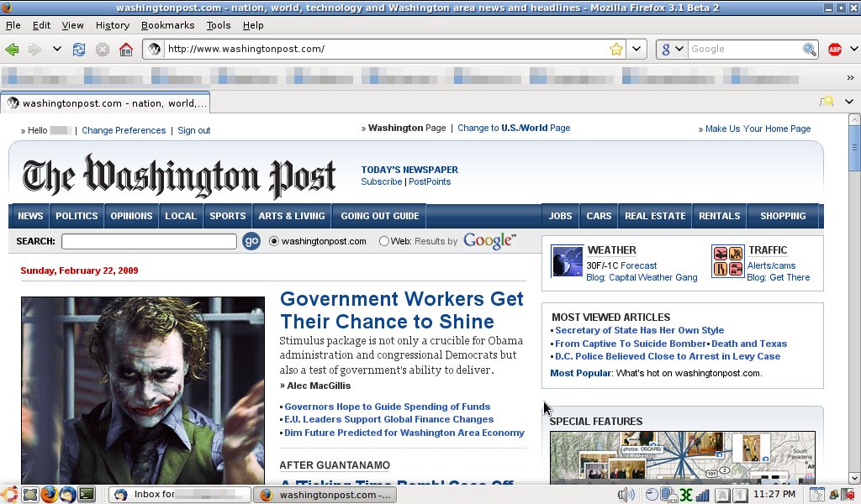
Task: Click the volume speaker icon in tray
Action: [x=625, y=495]
